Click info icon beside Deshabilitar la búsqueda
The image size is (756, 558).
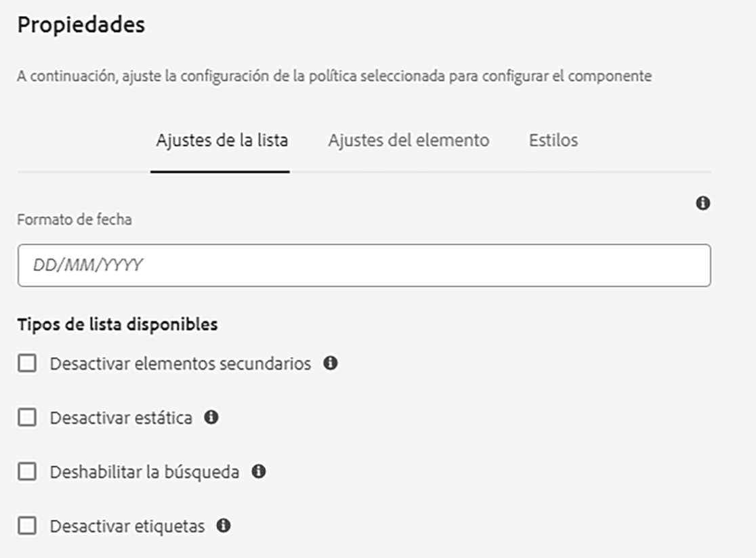pos(258,471)
